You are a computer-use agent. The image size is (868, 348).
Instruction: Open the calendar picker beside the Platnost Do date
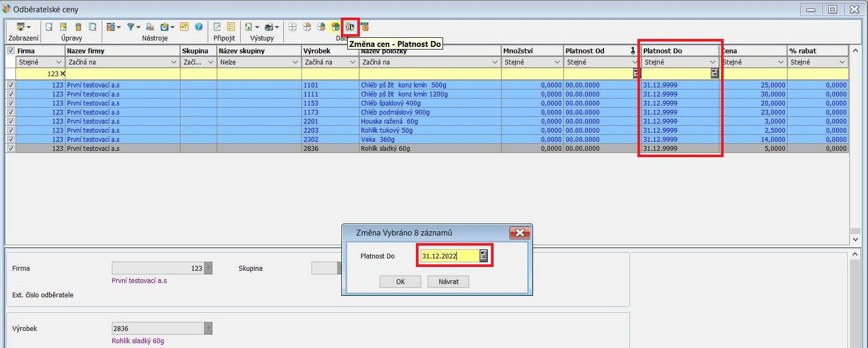pos(483,256)
